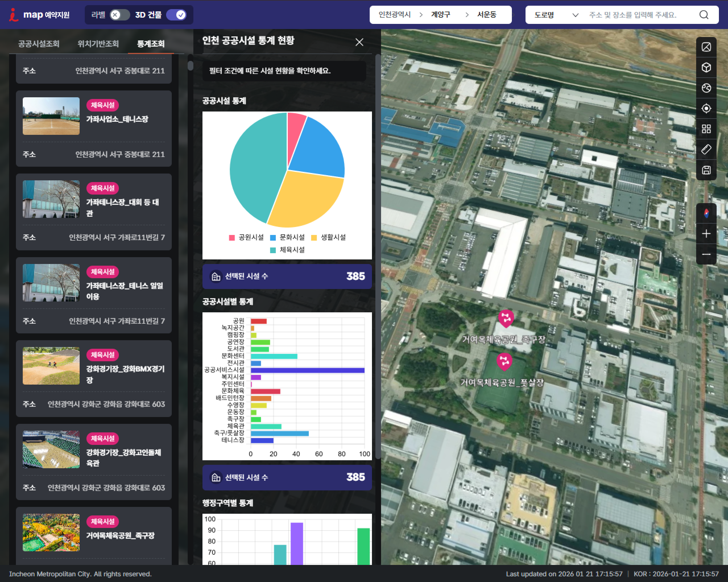
Task: Click the 거여목체육공원_풋살장 map marker
Action: [504, 361]
